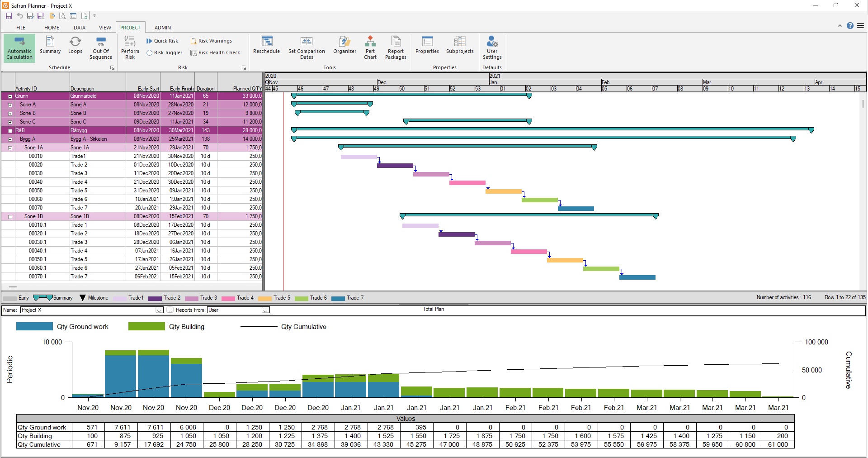This screenshot has width=868, height=458.
Task: Open User Settings defaults
Action: coord(492,48)
